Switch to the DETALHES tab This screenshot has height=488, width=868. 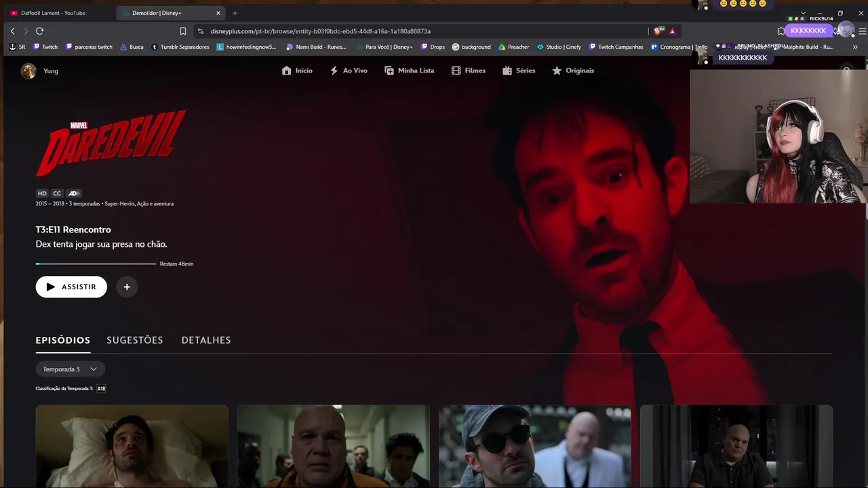(x=206, y=340)
